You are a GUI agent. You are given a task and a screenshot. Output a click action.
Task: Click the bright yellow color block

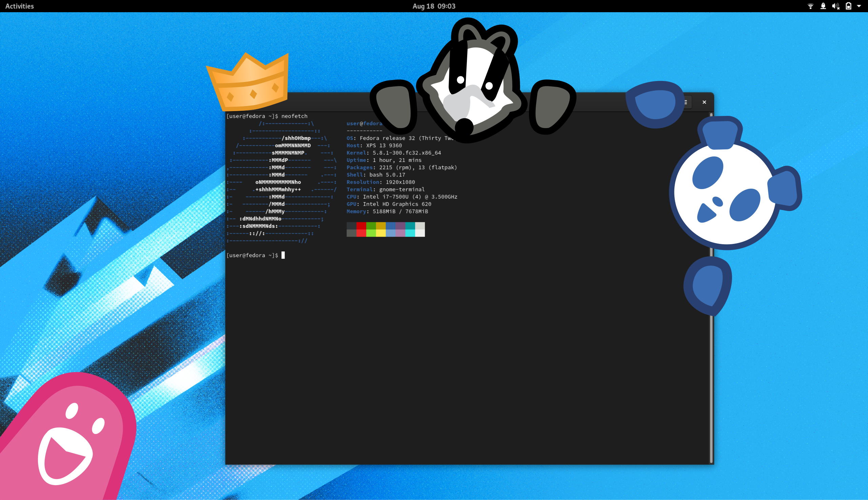click(381, 233)
